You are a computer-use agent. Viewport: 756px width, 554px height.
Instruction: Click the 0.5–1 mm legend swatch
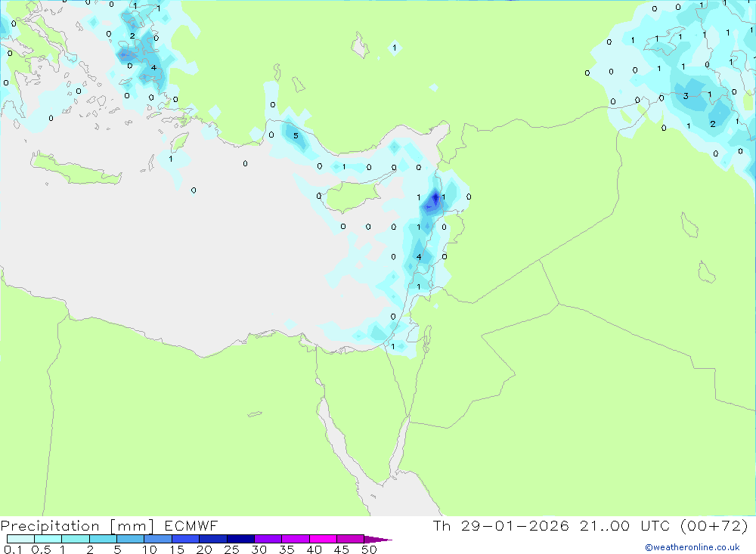coord(48,539)
